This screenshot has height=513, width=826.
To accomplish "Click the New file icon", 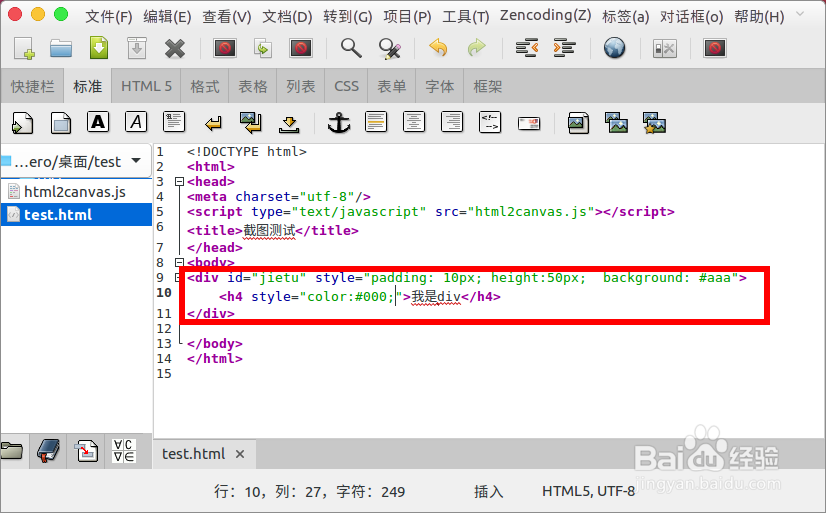I will (24, 48).
